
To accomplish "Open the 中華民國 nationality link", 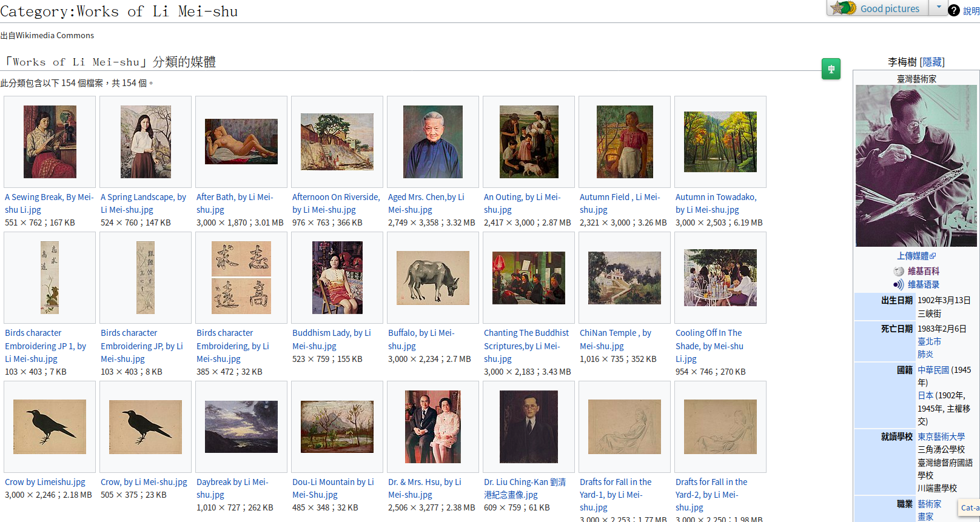I will coord(933,370).
